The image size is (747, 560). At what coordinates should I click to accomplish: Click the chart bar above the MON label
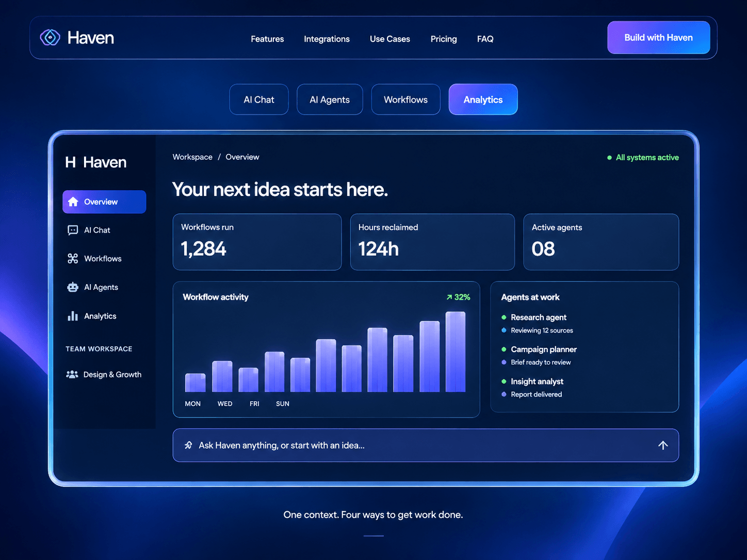point(196,383)
